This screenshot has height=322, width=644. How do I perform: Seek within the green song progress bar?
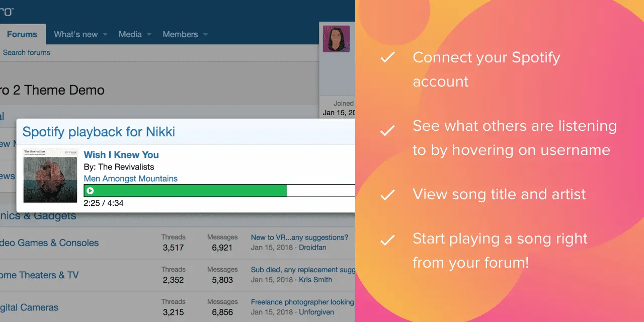(x=201, y=191)
